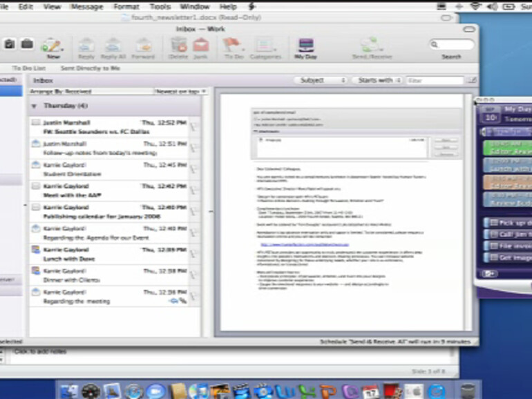Open Entourage purple icon in the Dock
Viewport: 532px width, 399px height.
click(x=350, y=391)
